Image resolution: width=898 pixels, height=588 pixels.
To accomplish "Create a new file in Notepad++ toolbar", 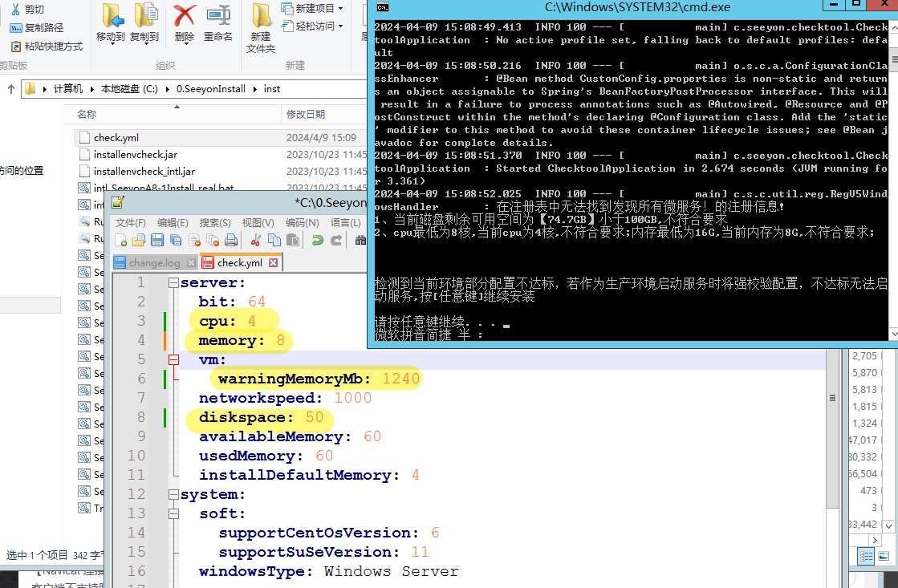I will pyautogui.click(x=121, y=241).
